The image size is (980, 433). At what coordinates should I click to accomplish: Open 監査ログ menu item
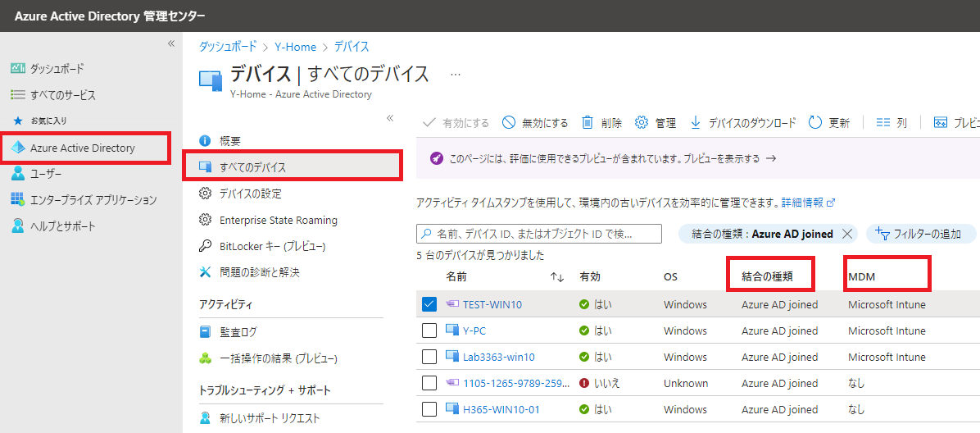click(238, 333)
